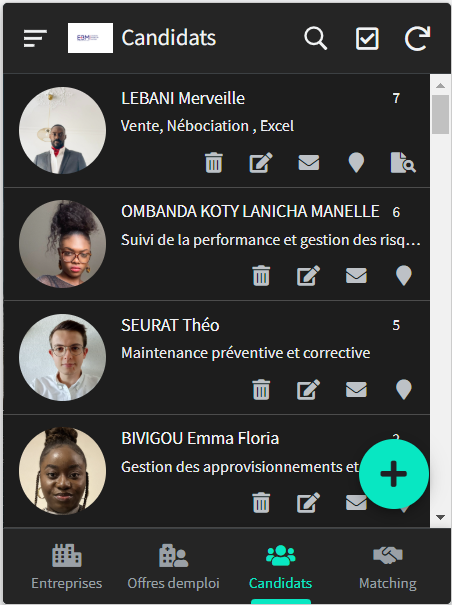452x605 pixels.
Task: Delete candidate OMBANDA KOTY LANICHA MANELLE
Action: point(261,276)
